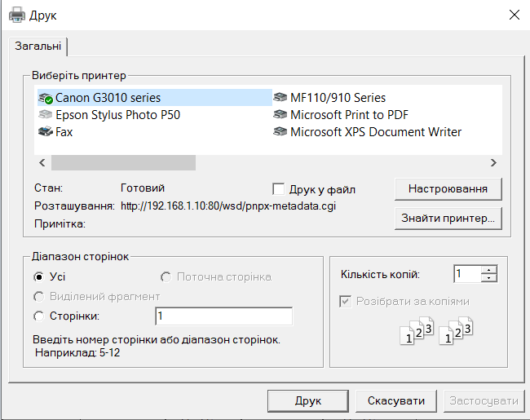Select the Epson Stylus Photo P50 printer icon
The width and height of the screenshot is (530, 420).
tap(46, 115)
